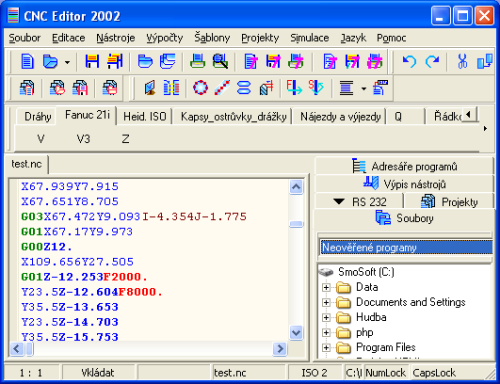Click the Neověřené programy combo box

406,247
